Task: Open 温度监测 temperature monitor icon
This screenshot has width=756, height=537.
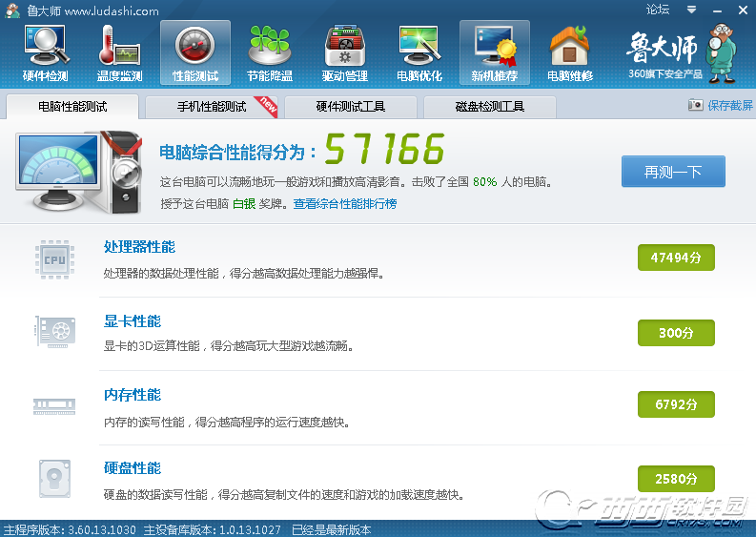Action: 120,53
